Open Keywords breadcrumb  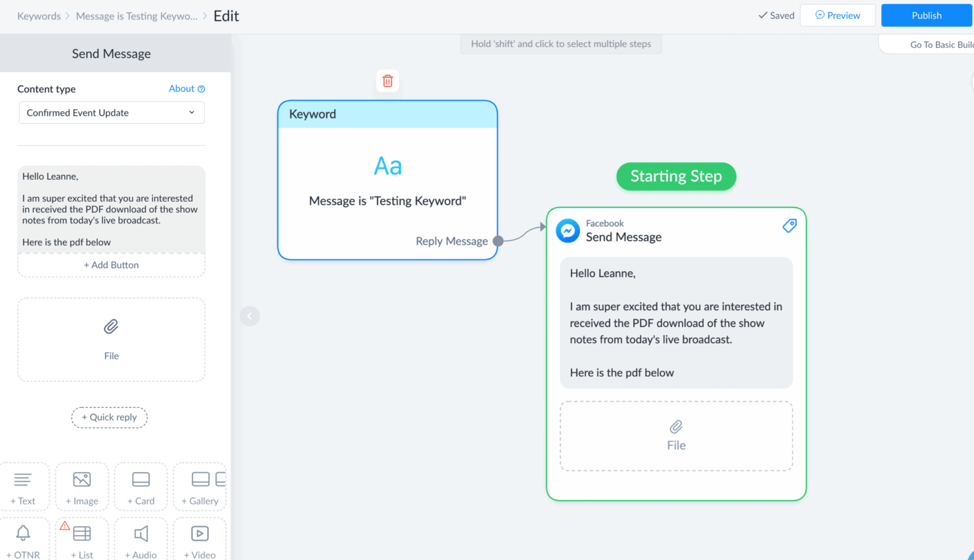39,16
